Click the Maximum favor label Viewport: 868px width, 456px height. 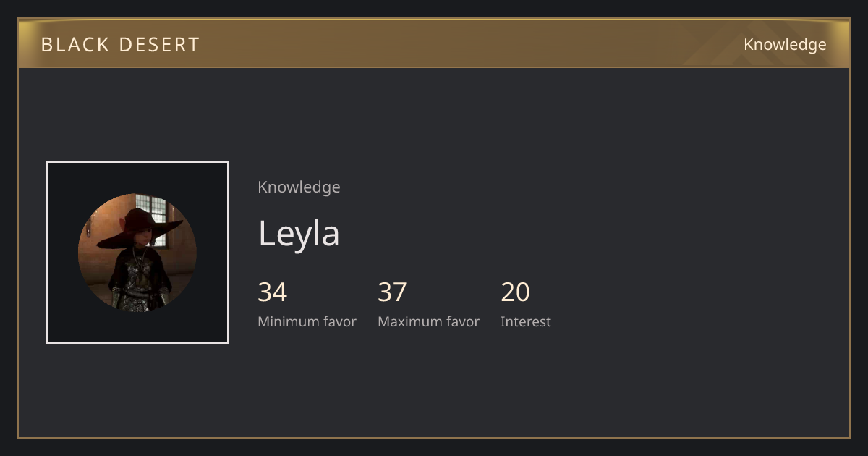tap(428, 321)
